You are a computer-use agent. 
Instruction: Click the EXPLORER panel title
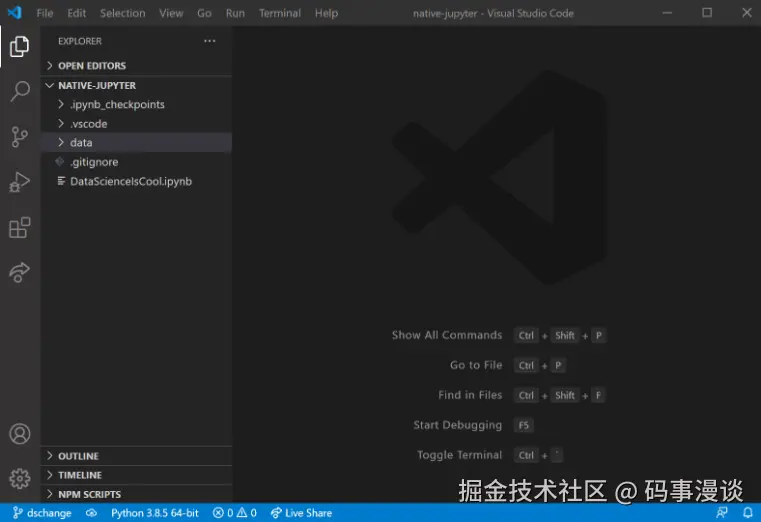point(80,41)
